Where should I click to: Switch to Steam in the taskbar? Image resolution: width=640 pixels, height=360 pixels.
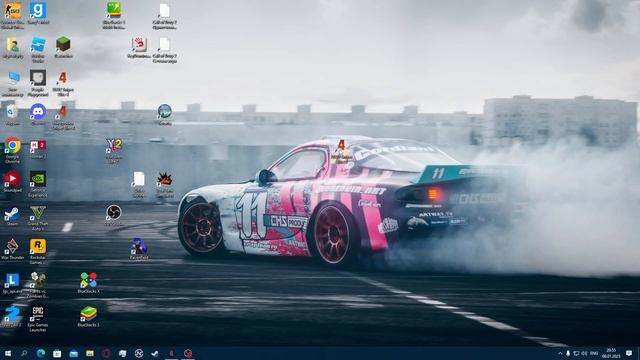click(x=155, y=353)
